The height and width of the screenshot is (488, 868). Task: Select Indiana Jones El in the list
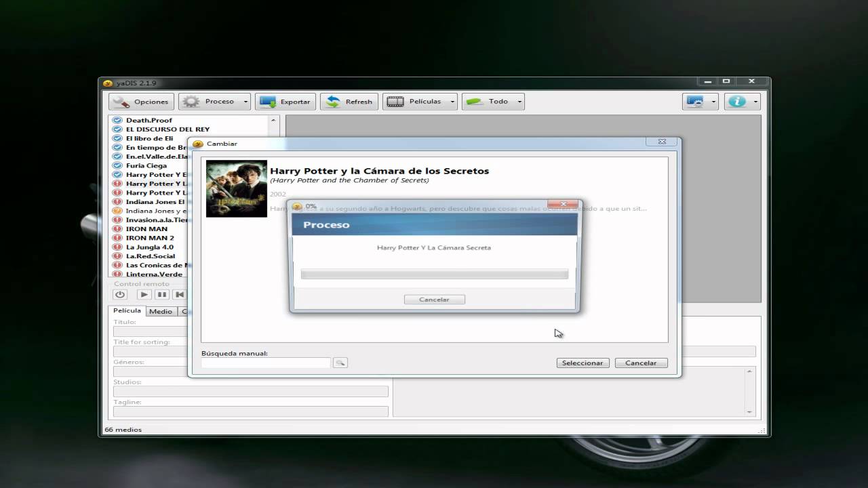[155, 202]
